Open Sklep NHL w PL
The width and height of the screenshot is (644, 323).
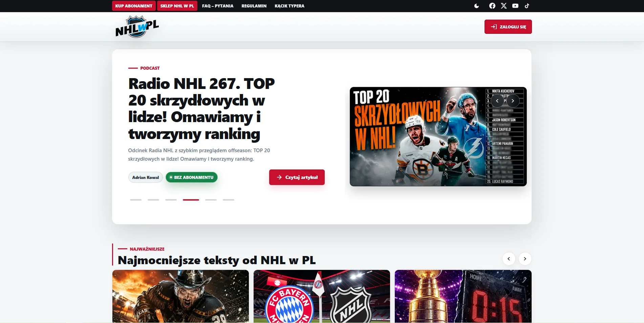click(177, 6)
